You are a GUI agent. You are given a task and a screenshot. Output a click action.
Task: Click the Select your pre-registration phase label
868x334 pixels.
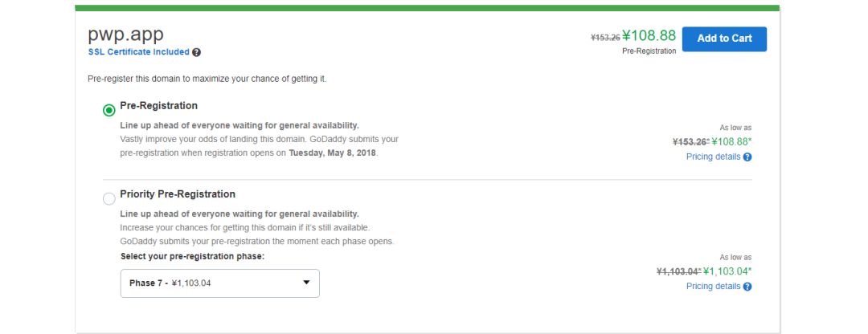click(x=192, y=256)
